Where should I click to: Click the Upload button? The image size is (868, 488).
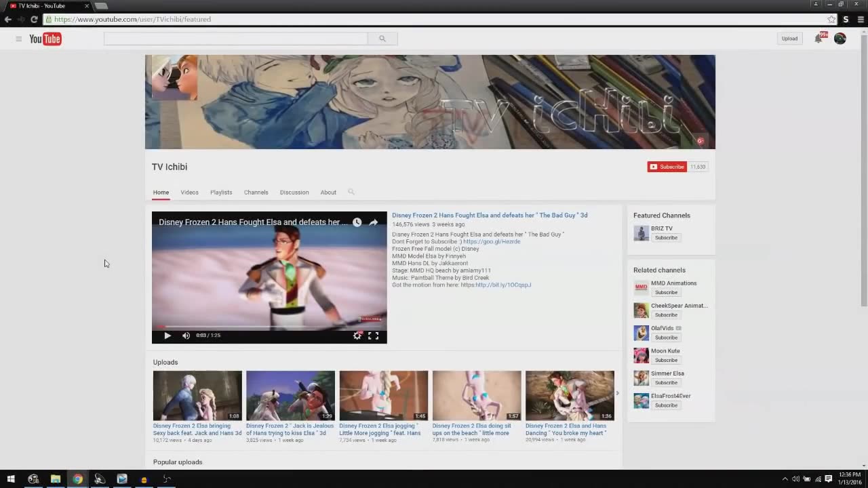point(789,39)
